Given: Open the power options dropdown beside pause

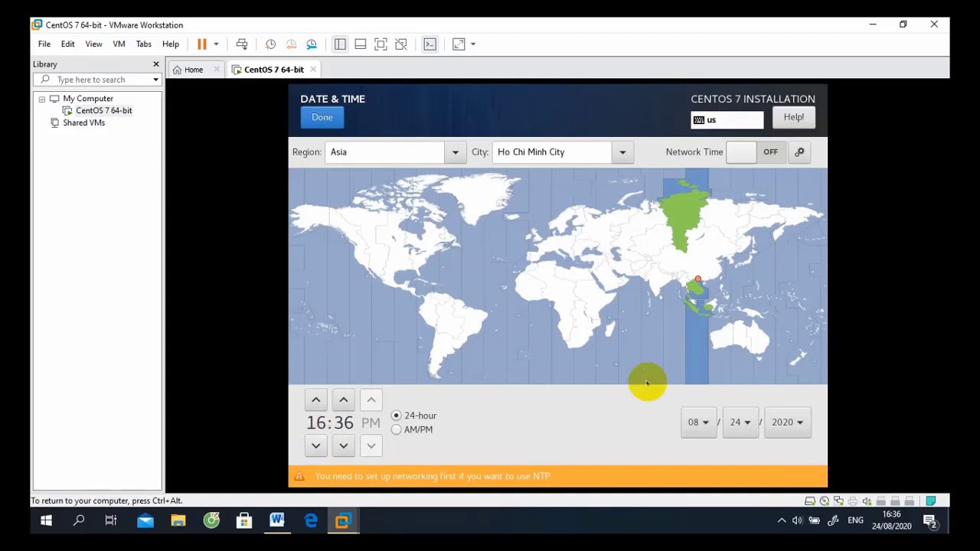Looking at the screenshot, I should pos(216,44).
